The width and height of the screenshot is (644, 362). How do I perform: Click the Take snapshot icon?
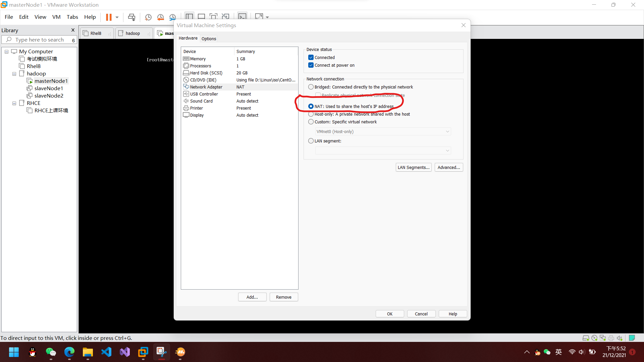(x=149, y=17)
